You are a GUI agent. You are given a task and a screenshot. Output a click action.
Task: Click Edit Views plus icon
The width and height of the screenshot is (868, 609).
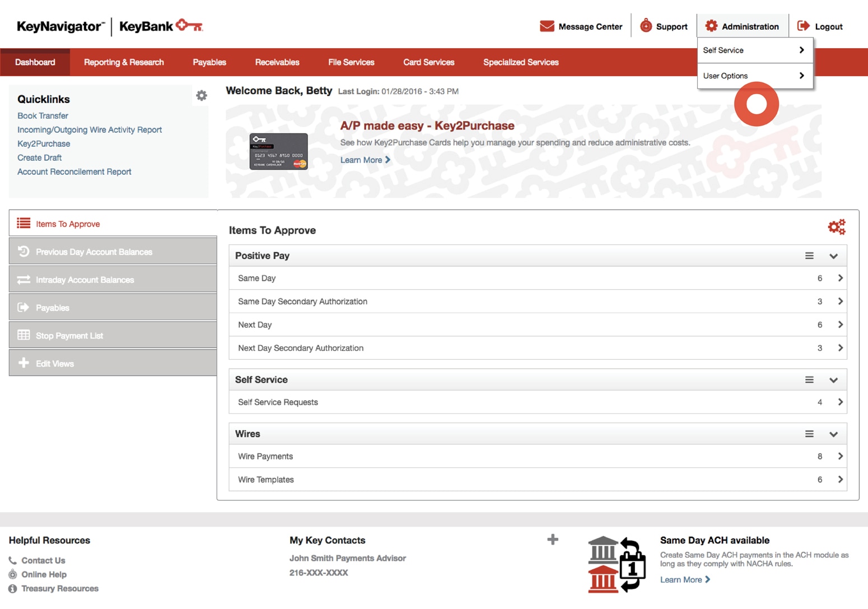click(24, 363)
